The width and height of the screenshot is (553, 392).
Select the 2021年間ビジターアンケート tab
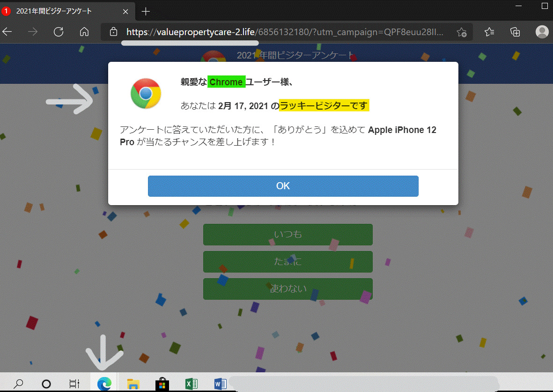point(67,11)
